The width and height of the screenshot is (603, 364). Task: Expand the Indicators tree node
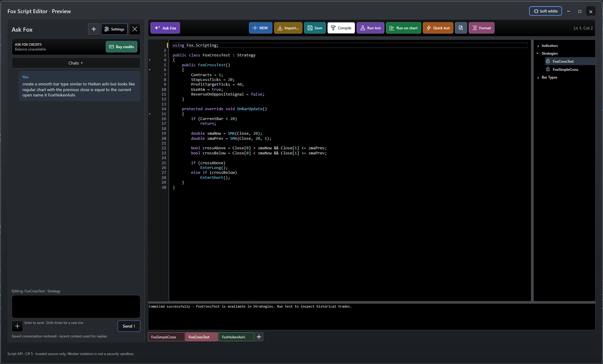(x=538, y=46)
